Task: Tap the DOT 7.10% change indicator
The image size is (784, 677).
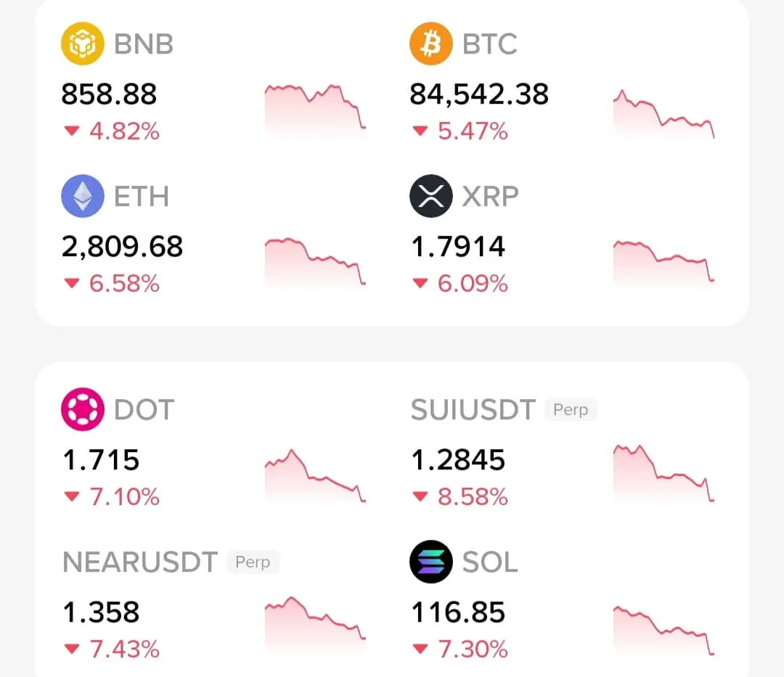Action: pos(112,497)
